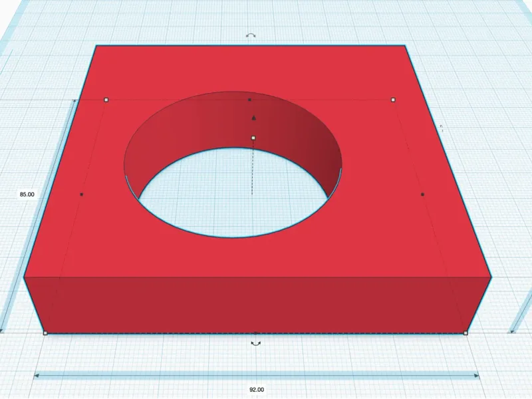Edit the 85.00 dimension value
The image size is (532, 399).
tap(27, 194)
